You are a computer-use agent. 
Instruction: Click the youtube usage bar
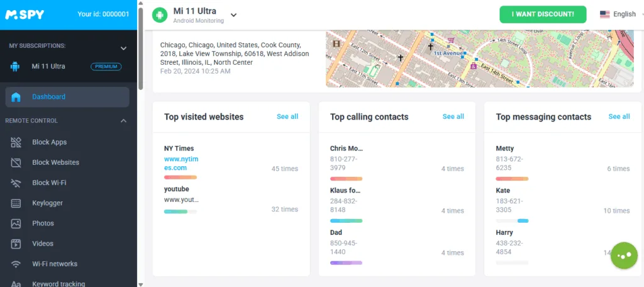coord(180,211)
